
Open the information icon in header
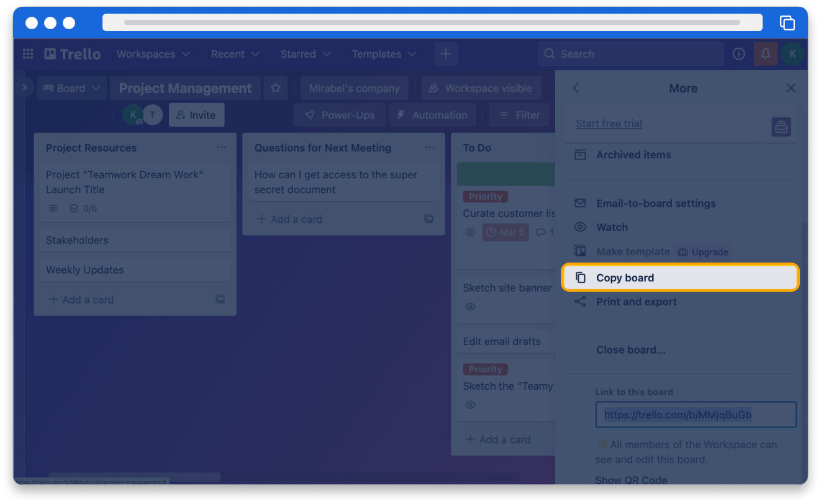coord(739,54)
